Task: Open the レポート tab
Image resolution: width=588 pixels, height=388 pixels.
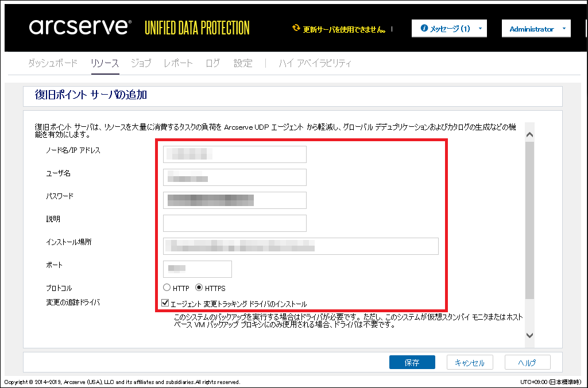Action: point(178,63)
